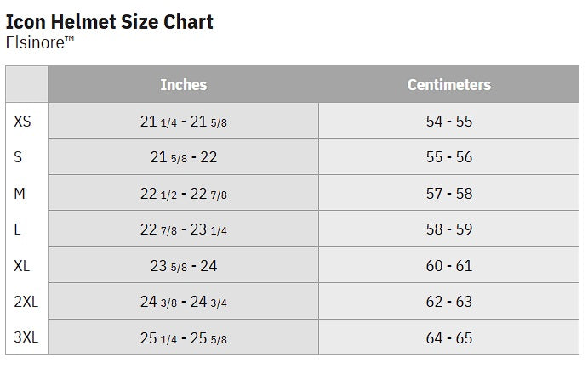The image size is (588, 385).
Task: Select the 23 5/8 - 24 inches cell
Action: [183, 266]
